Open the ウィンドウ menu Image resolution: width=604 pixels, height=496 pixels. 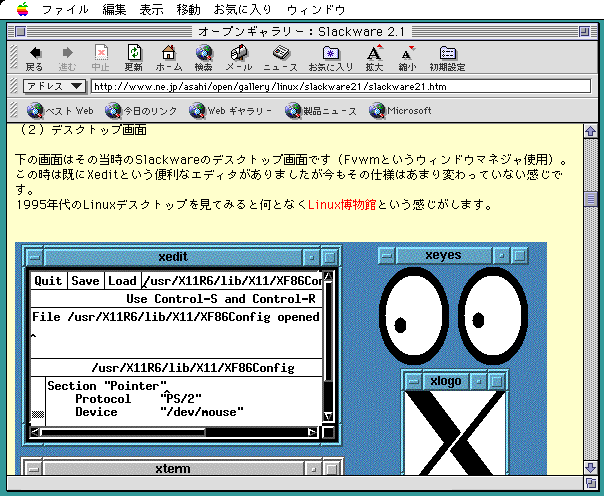click(316, 9)
